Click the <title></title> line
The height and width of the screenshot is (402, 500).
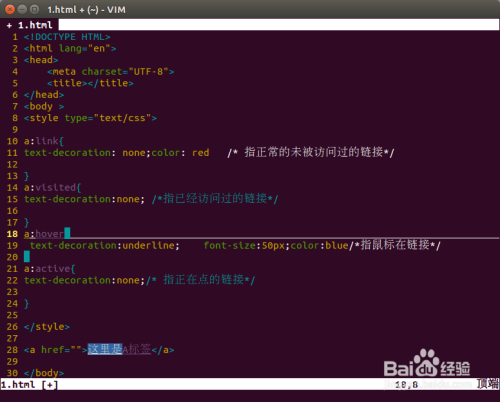pyautogui.click(x=90, y=83)
